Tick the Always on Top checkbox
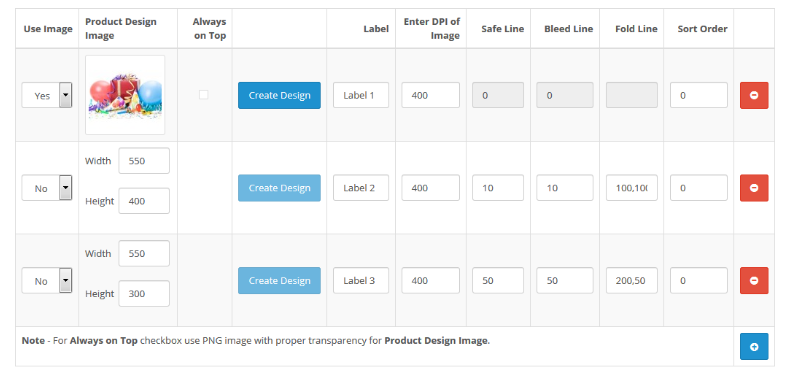 tap(203, 95)
